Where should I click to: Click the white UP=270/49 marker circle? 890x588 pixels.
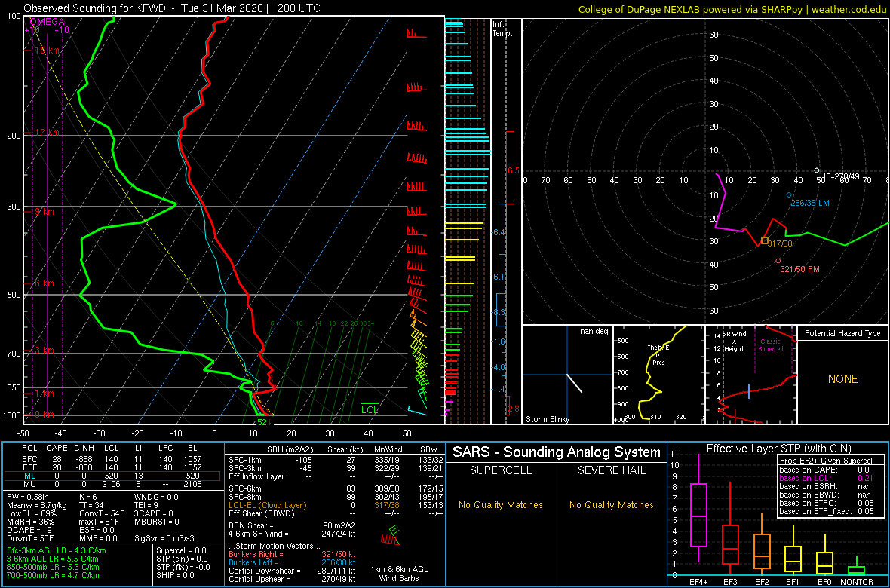point(817,170)
